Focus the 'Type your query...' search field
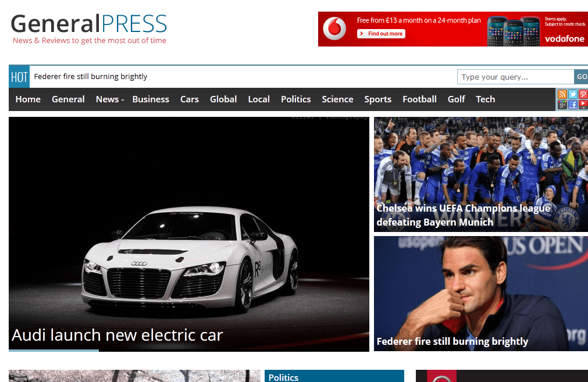588x382 pixels. 516,77
